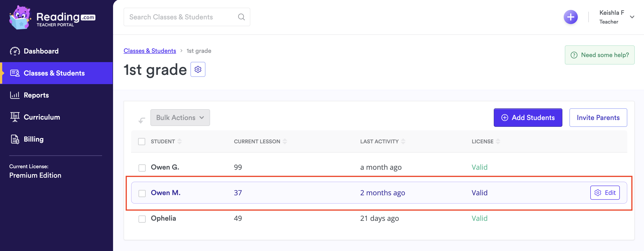Screen dimensions: 644x251
Task: Click the Reports bar chart icon
Action: (15, 95)
